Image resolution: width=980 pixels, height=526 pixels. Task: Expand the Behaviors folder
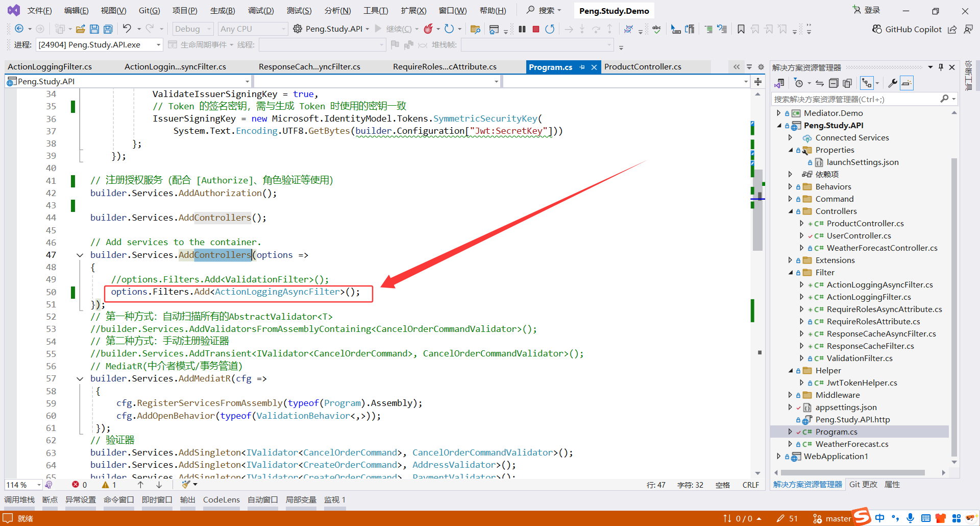790,186
